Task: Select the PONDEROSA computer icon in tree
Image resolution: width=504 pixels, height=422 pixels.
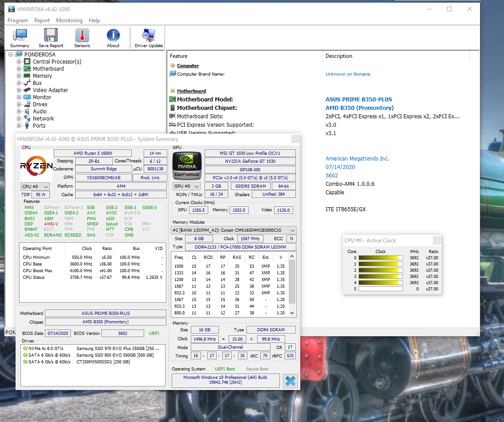Action: [19, 54]
